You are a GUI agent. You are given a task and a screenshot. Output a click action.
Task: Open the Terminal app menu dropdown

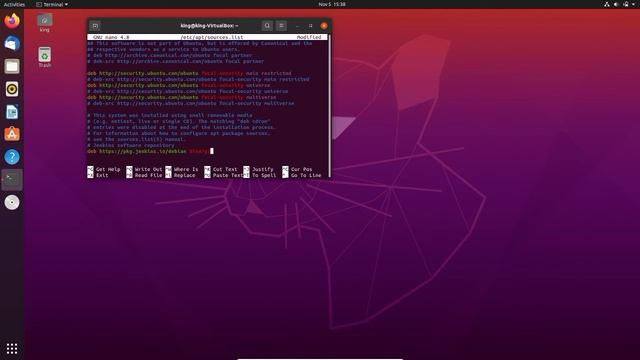tap(52, 4)
